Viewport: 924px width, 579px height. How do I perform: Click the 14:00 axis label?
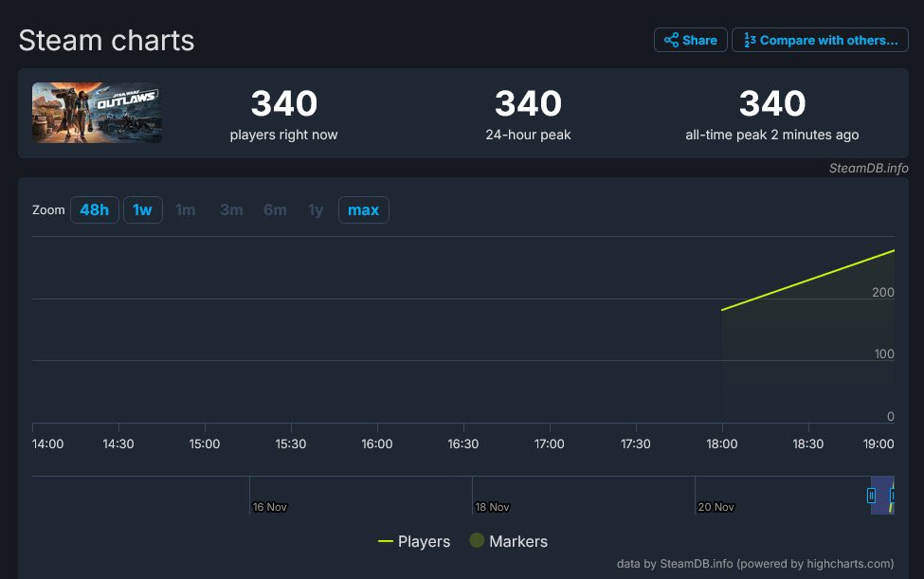click(47, 443)
